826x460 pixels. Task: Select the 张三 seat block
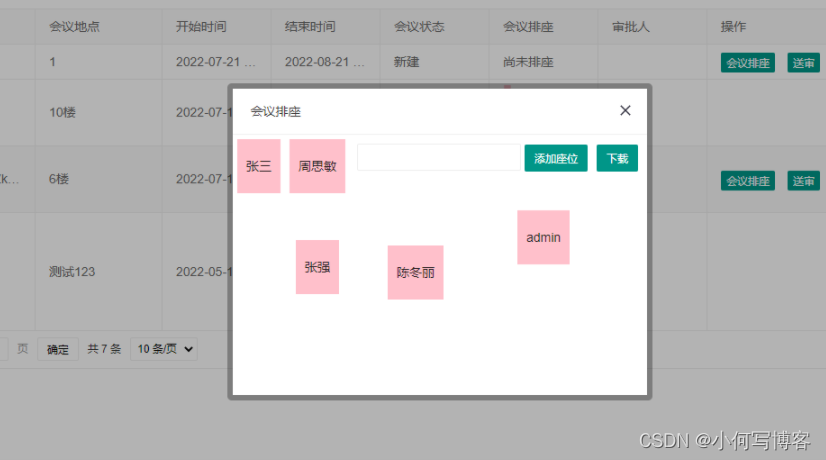259,166
